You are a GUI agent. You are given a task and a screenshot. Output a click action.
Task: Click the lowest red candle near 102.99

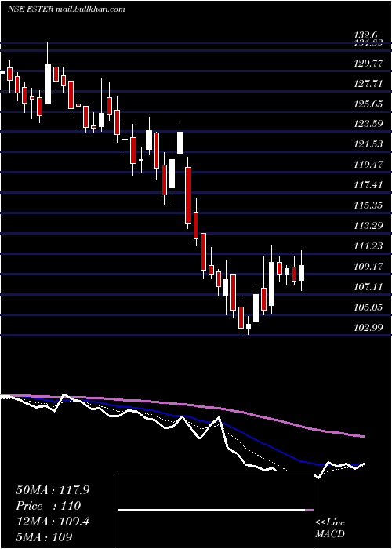point(241,318)
